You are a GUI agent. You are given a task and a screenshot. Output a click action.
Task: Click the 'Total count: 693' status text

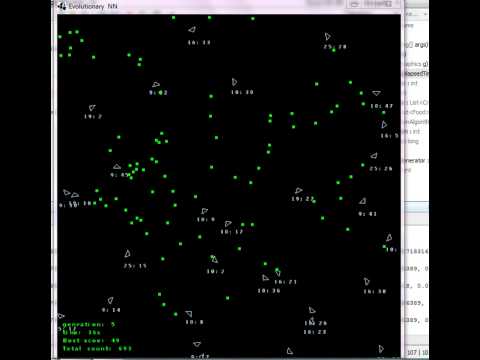[97, 348]
